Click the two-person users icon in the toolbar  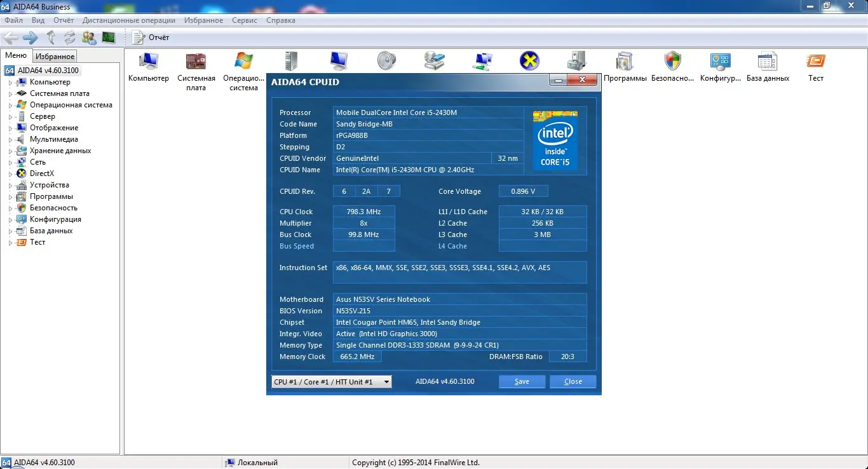pyautogui.click(x=89, y=37)
